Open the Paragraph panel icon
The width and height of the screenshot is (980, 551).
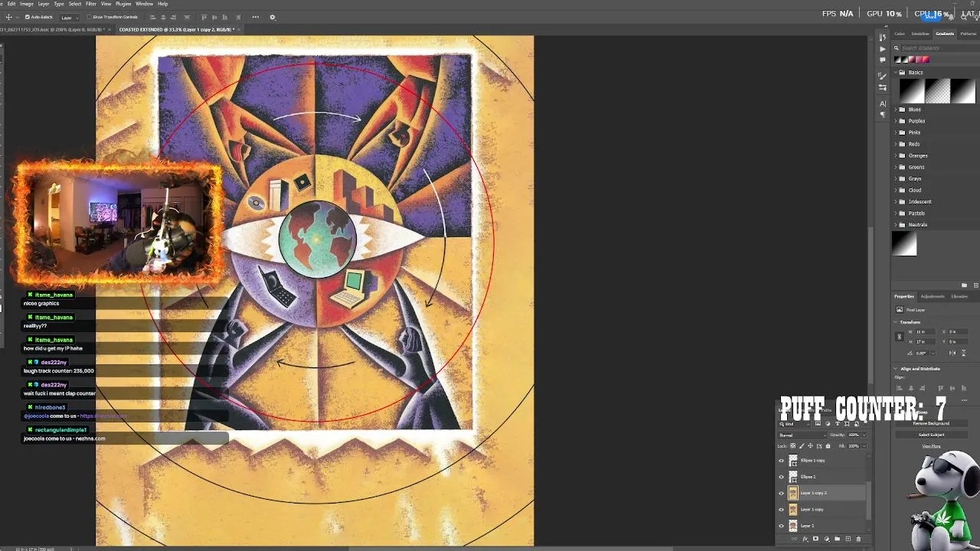[883, 115]
